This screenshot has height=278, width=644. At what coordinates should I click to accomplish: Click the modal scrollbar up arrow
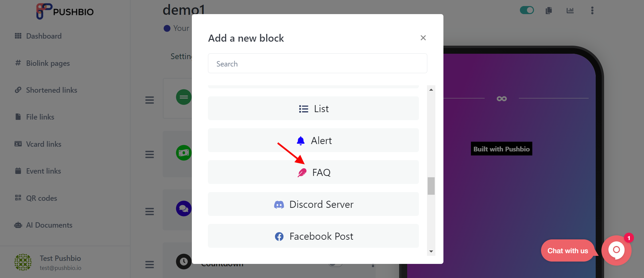pos(431,90)
